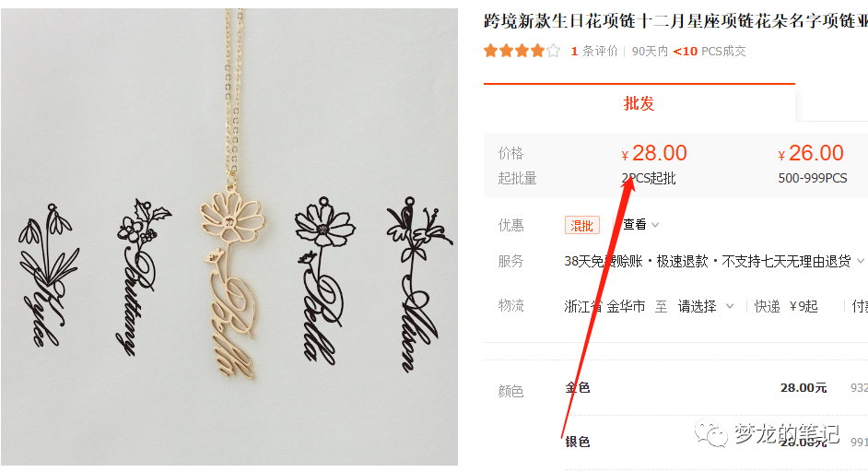Click the fifth empty rating star
This screenshot has width=868, height=472.
tap(553, 52)
